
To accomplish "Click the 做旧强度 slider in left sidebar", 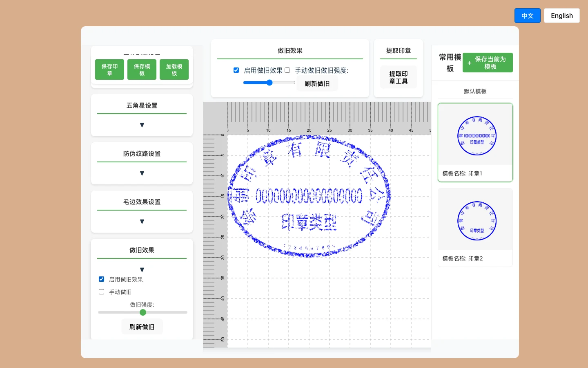I will (x=143, y=312).
